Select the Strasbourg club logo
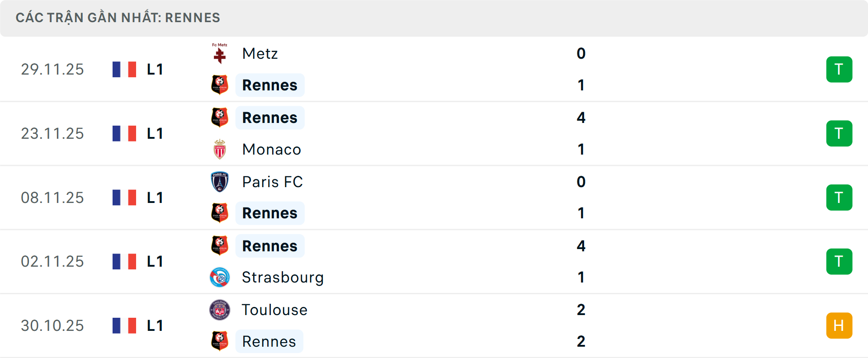This screenshot has height=358, width=868. [220, 277]
